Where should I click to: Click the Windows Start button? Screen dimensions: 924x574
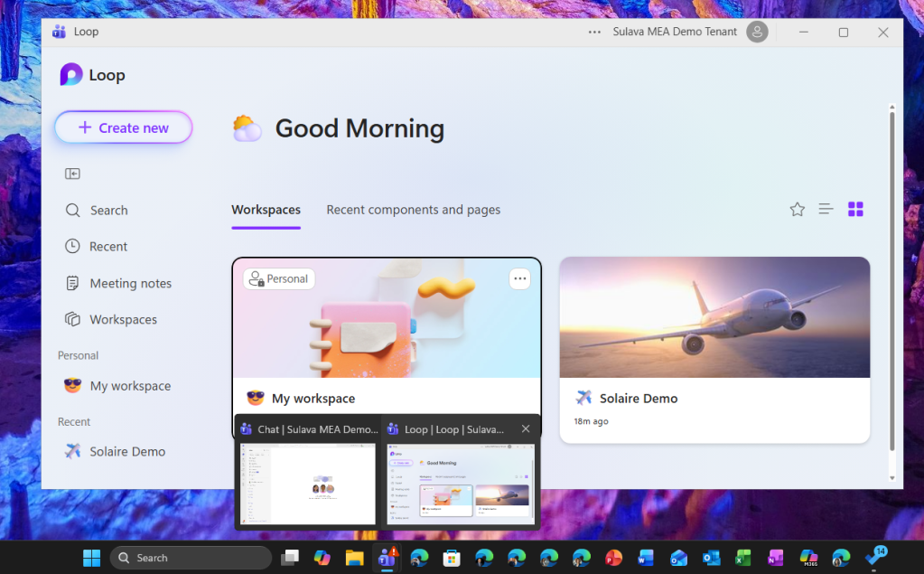coord(91,558)
